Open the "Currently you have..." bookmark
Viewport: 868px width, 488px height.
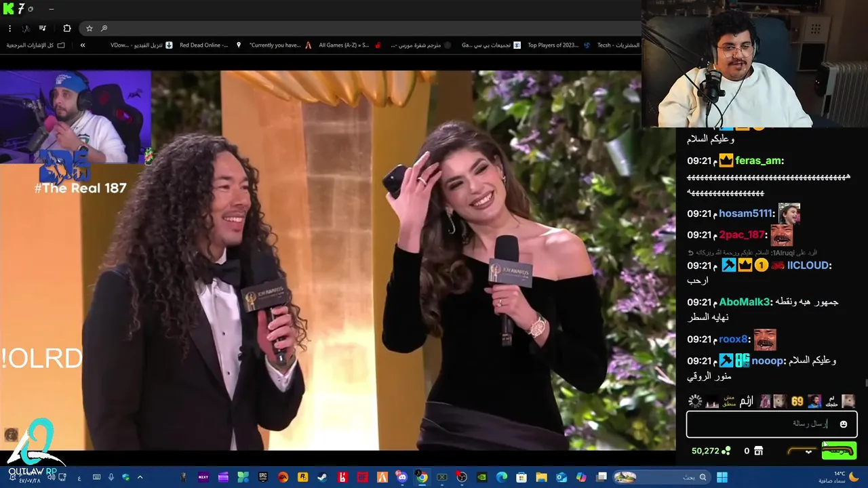pyautogui.click(x=280, y=45)
